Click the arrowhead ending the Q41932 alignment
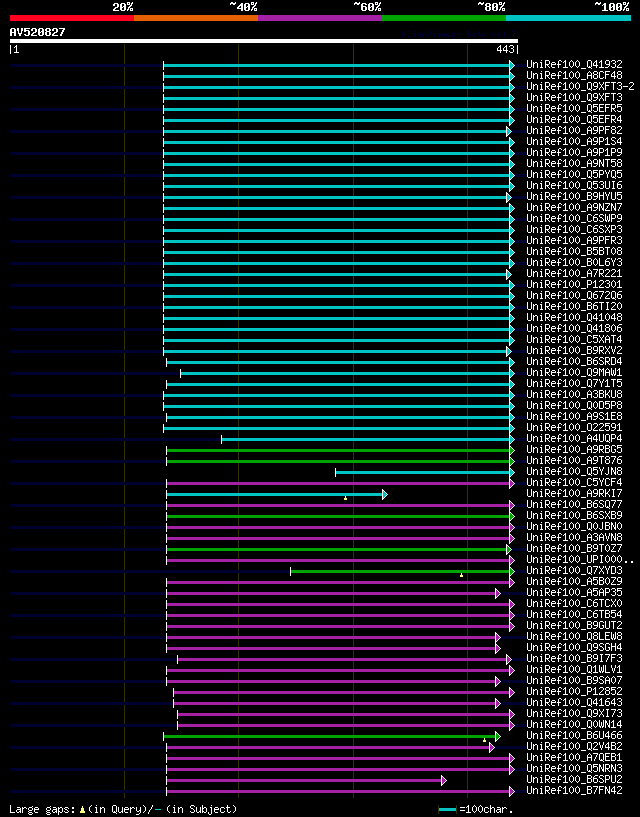This screenshot has width=640, height=817. tap(512, 65)
